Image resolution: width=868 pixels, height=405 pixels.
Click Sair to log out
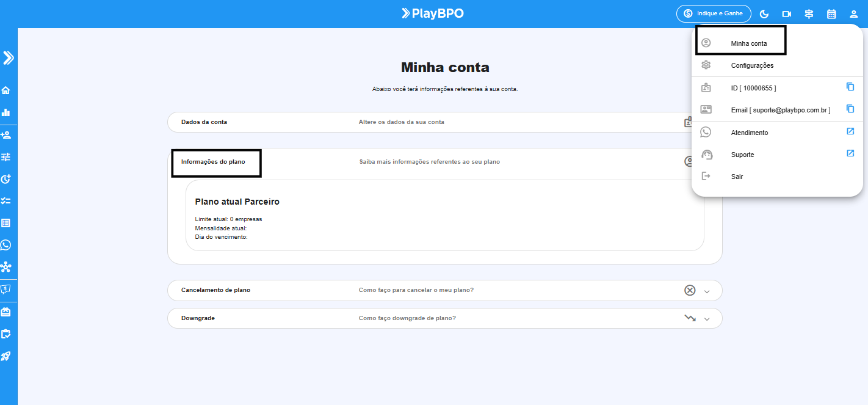tap(737, 177)
